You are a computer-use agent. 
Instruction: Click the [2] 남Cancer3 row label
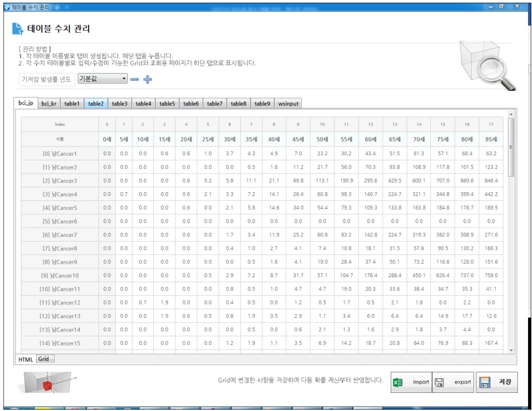pos(60,181)
